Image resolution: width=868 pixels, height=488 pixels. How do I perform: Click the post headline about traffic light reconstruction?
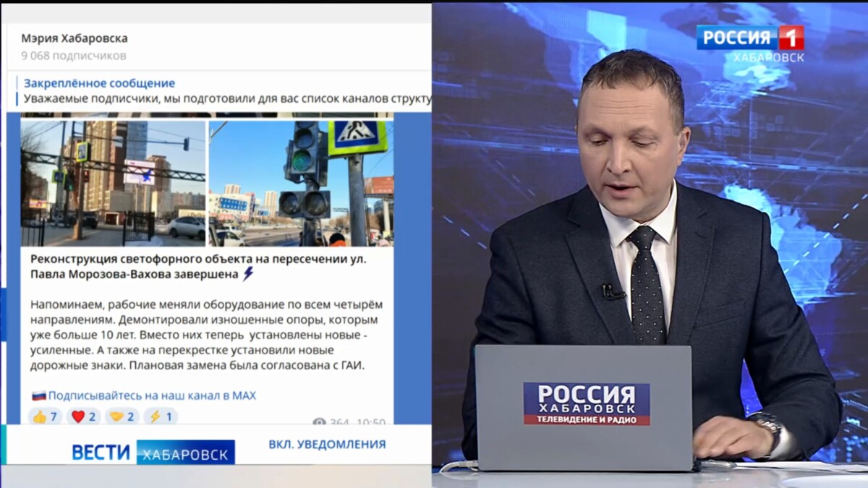tap(198, 265)
